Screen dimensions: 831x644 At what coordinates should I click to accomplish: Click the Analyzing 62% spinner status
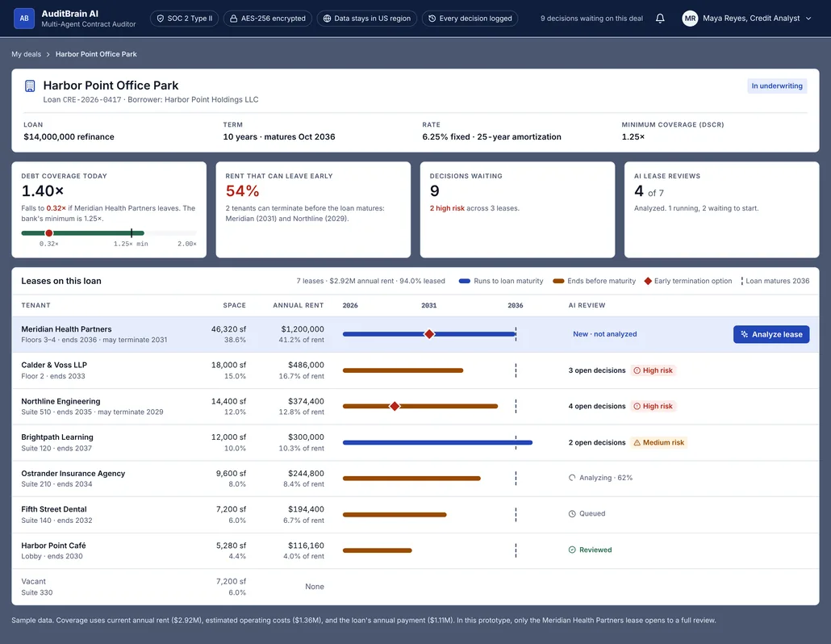(600, 478)
